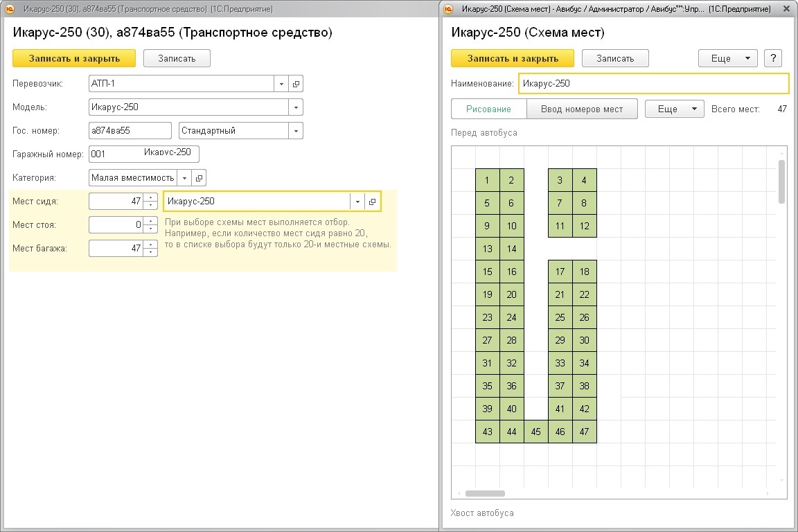This screenshot has height=532, width=798.
Task: Switch to the Рисование mode
Action: pos(488,109)
